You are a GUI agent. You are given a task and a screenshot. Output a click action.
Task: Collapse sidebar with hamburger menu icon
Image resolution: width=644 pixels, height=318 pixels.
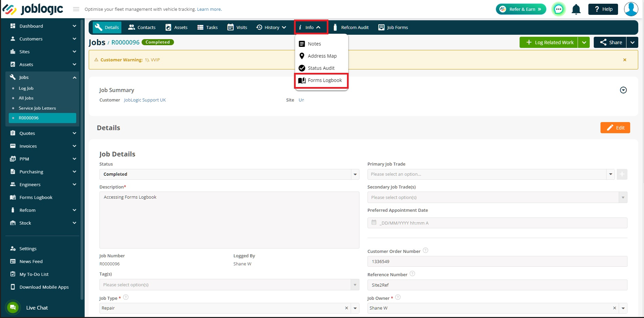tap(76, 9)
